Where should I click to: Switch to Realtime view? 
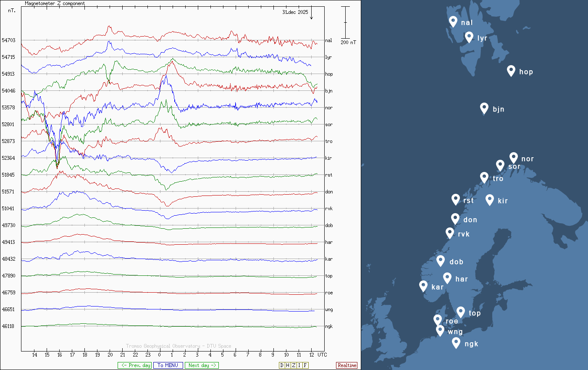347,365
